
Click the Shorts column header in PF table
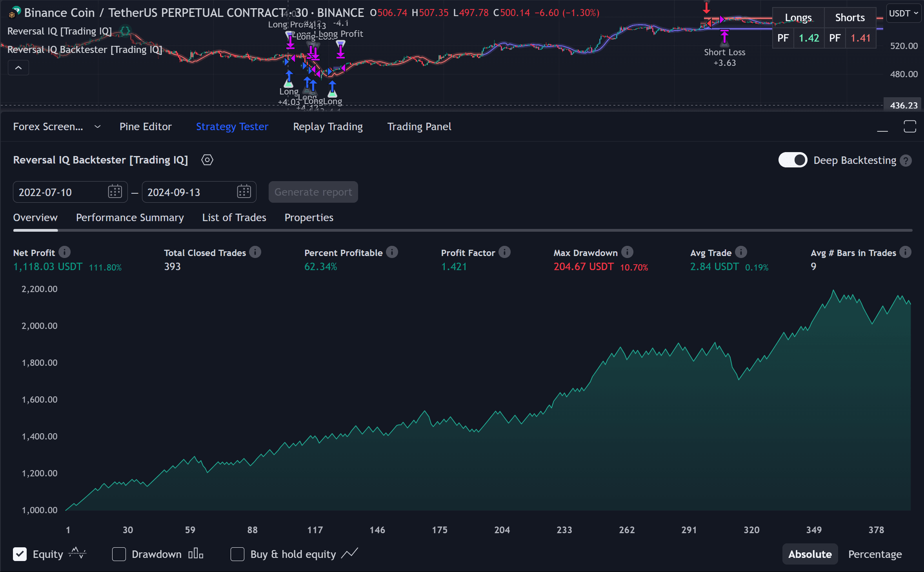(x=850, y=18)
